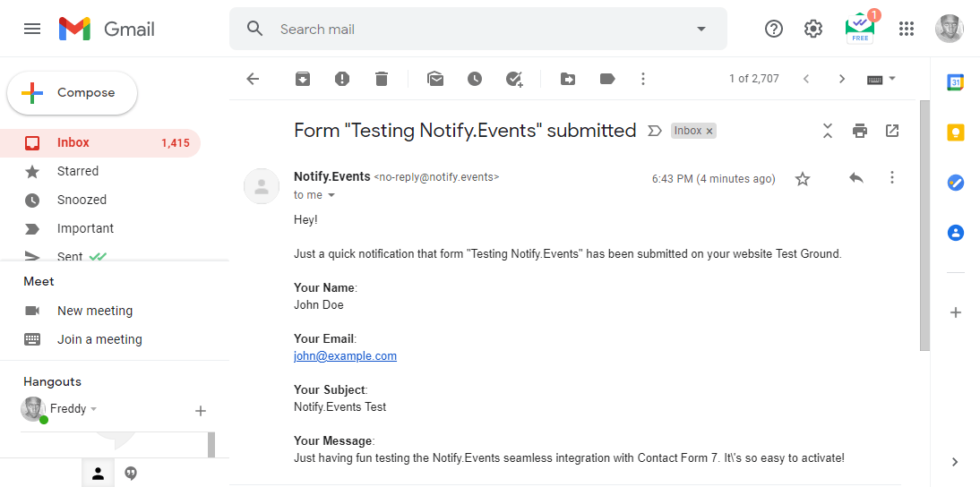This screenshot has height=487, width=980.
Task: Open Google Calendar side panel
Action: [955, 82]
